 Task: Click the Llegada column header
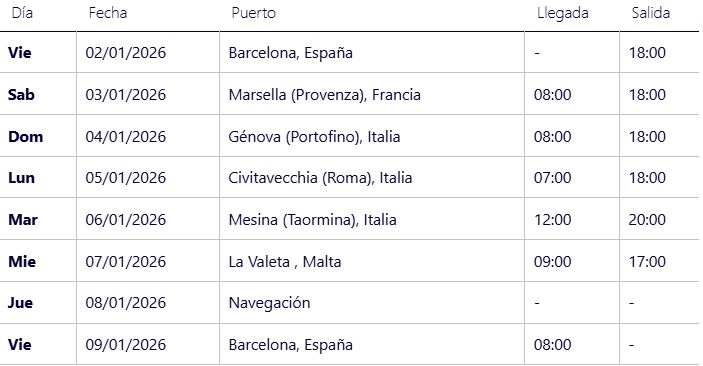tap(563, 13)
